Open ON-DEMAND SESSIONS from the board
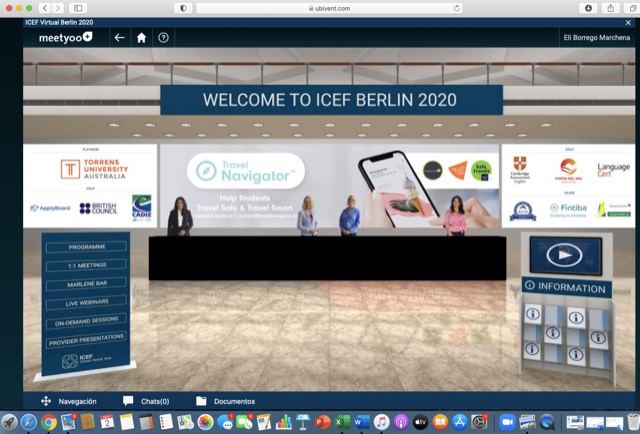Image resolution: width=640 pixels, height=434 pixels. [x=87, y=321]
